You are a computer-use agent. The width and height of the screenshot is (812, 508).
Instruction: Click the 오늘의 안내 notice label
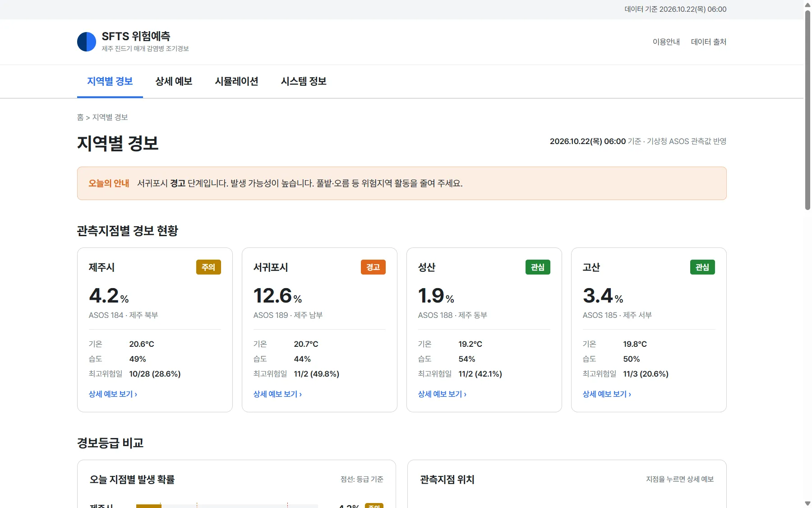(109, 183)
